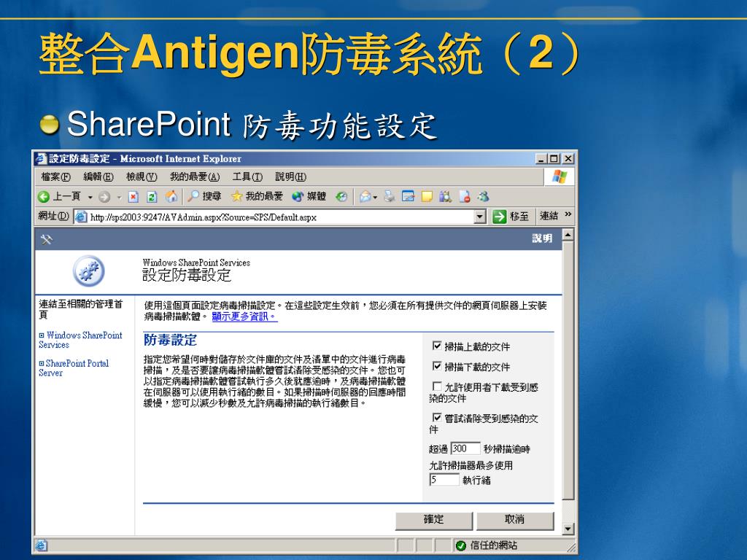The height and width of the screenshot is (560, 747).
Task: Open the Favorites (我的最愛) star toolbar button
Action: coord(257,196)
